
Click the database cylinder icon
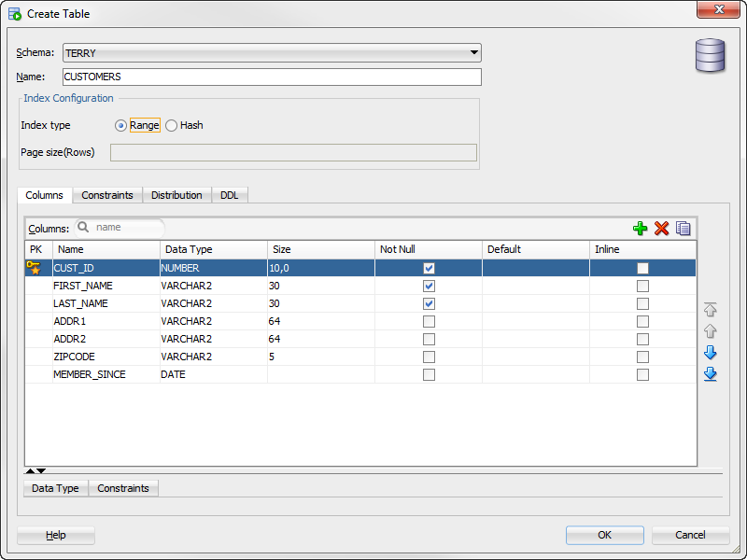710,56
